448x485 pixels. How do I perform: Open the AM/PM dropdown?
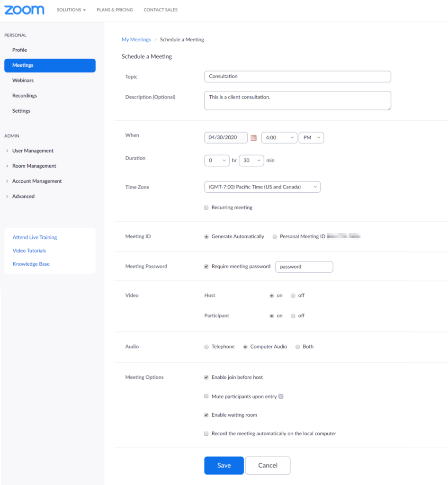pos(311,137)
